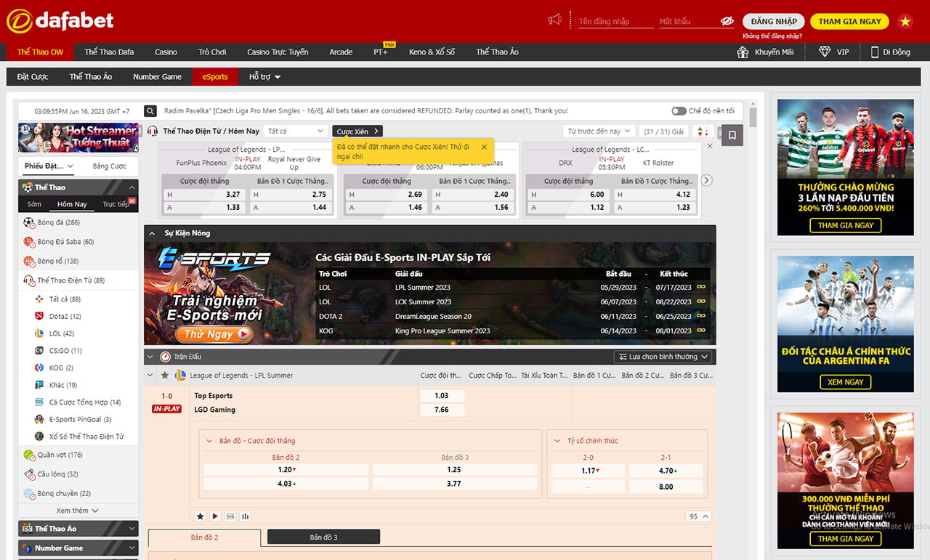Open the 'Tất cả' filter dropdown
Viewport: 930px width, 560px height.
click(x=296, y=131)
